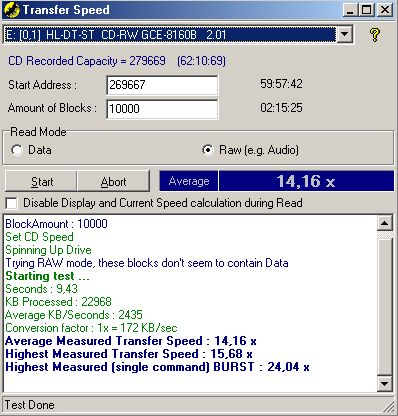Select the Data read mode radio button
This screenshot has height=416, width=398.
(x=17, y=150)
